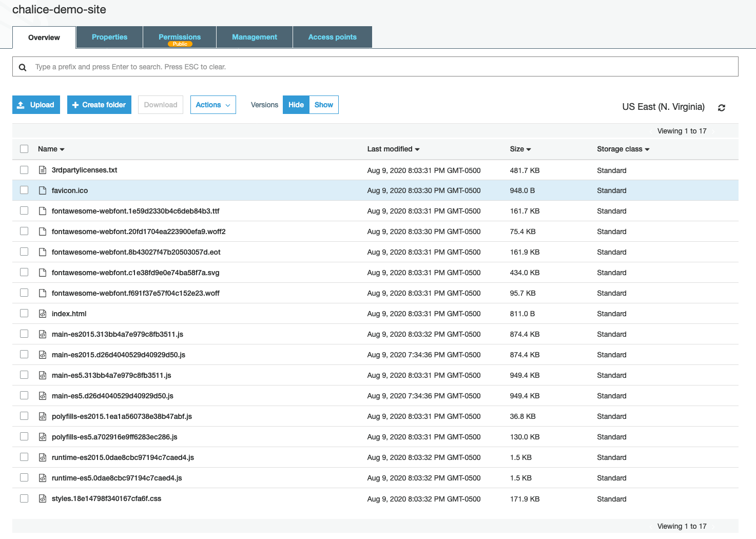Sort by Storage class column
Screen dimensions: 756x539
tap(623, 149)
